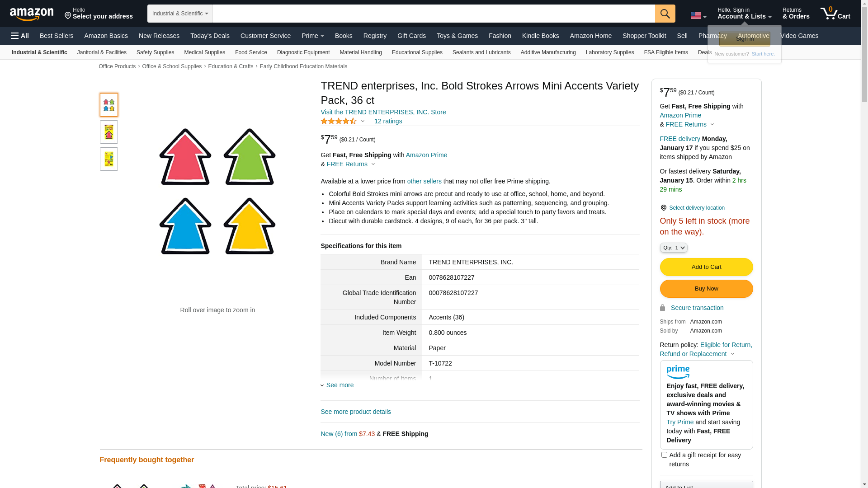
Task: Open the shopping cart icon
Action: [835, 13]
